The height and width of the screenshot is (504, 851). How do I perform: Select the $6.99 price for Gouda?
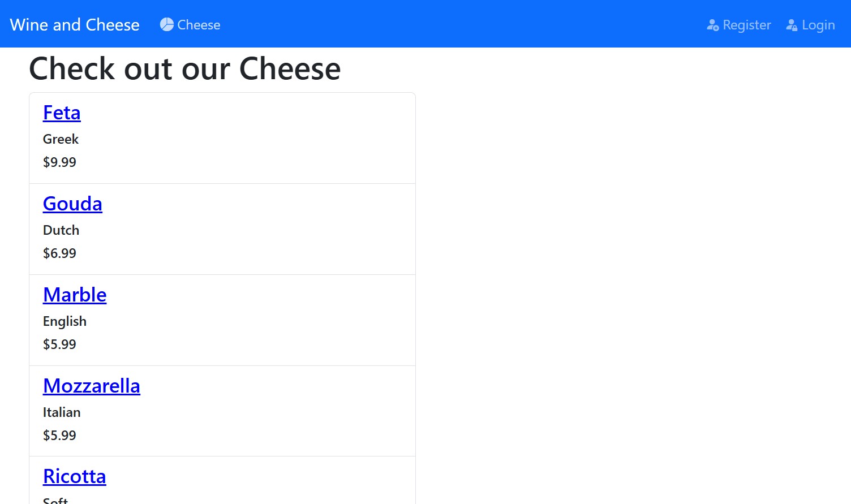[59, 253]
